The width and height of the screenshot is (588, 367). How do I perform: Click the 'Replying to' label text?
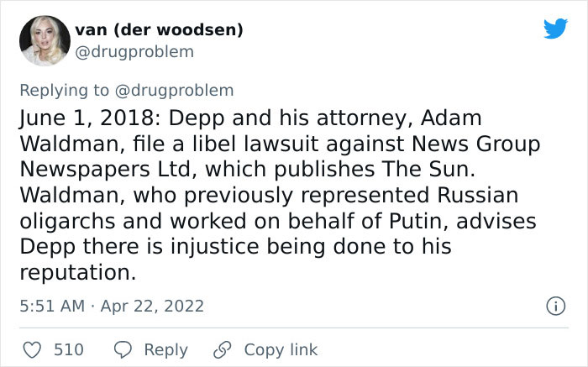(x=65, y=91)
